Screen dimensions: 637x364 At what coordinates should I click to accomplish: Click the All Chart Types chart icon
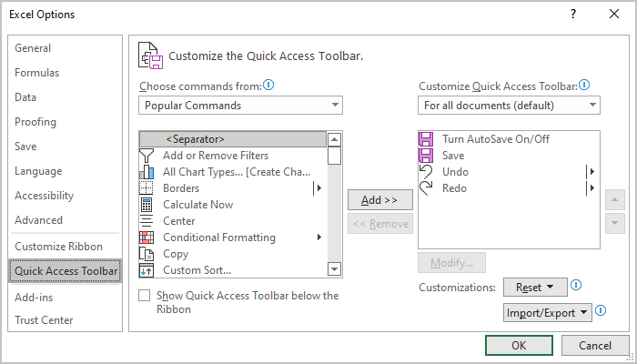(x=147, y=172)
